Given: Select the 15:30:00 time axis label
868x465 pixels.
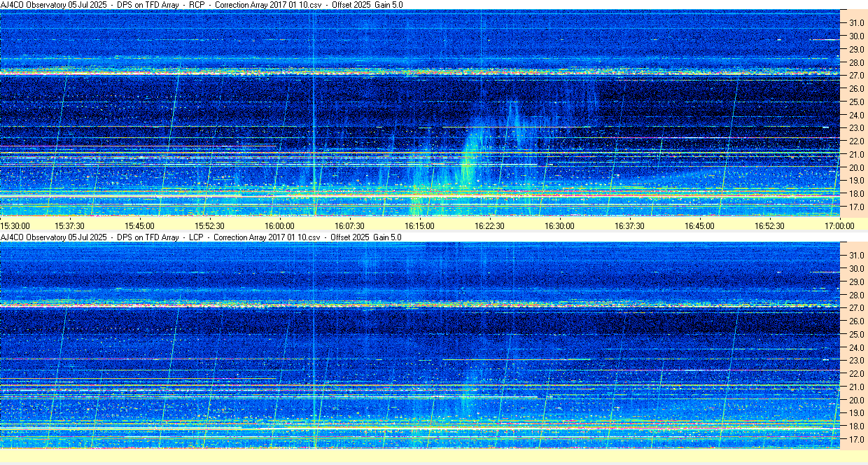Looking at the screenshot, I should click(15, 225).
